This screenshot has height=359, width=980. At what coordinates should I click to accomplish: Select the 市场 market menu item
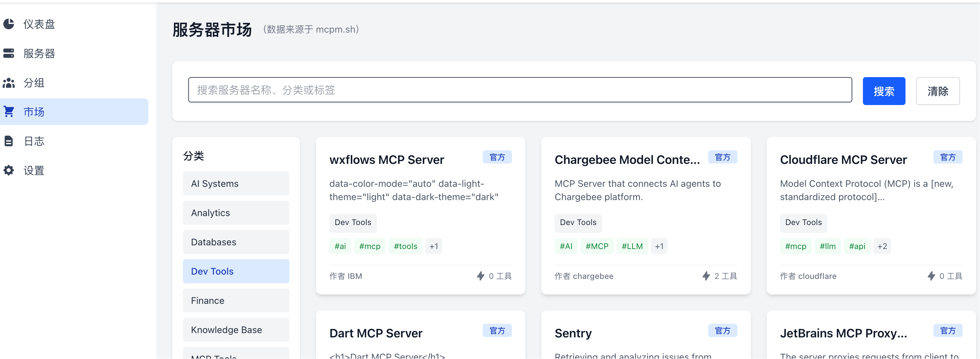(x=74, y=112)
